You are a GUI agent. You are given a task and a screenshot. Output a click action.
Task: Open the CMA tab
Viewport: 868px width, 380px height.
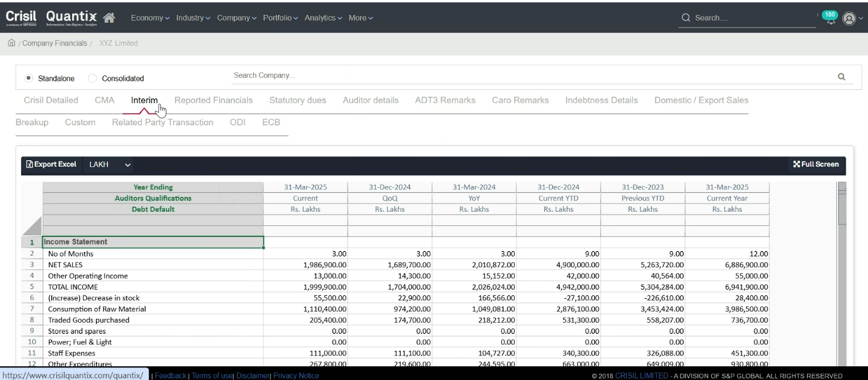pyautogui.click(x=104, y=100)
